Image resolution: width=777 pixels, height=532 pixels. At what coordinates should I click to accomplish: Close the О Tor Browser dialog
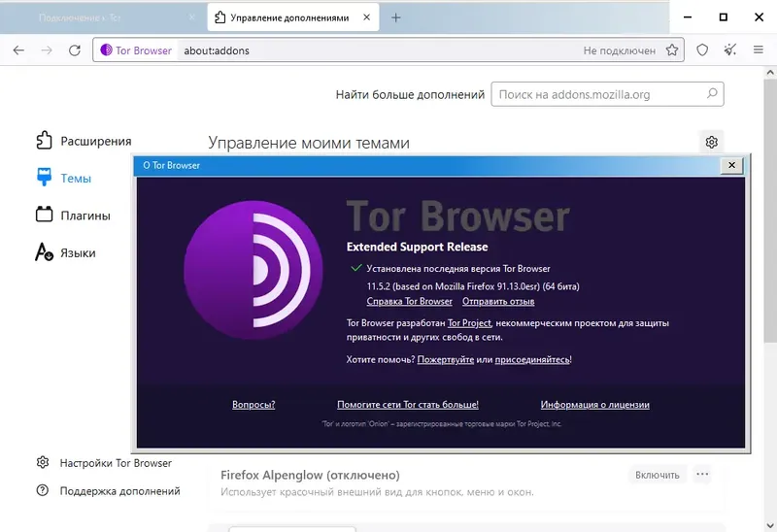pyautogui.click(x=732, y=165)
